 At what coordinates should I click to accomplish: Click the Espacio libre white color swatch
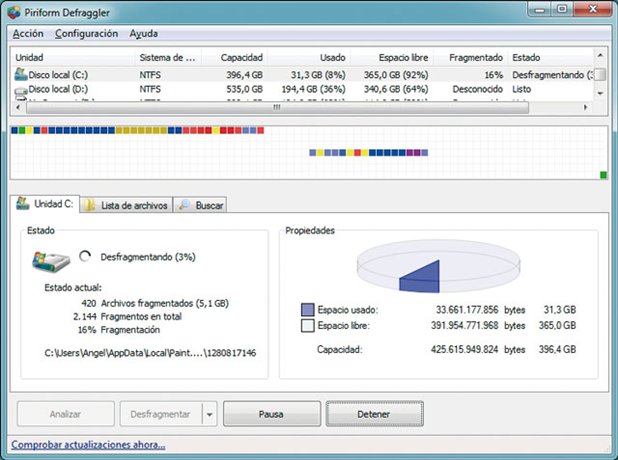pyautogui.click(x=307, y=326)
